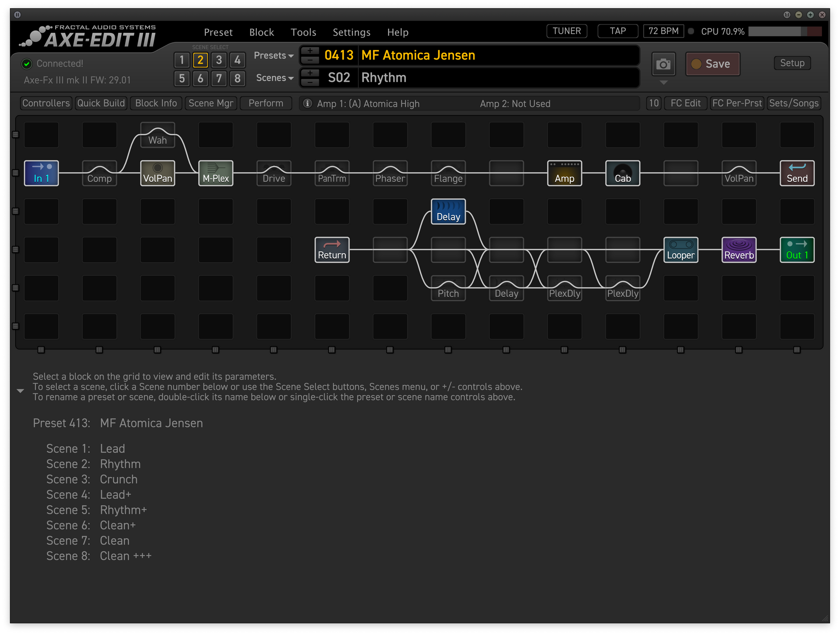Click the CPU usage meter bar
The image size is (840, 635).
pyautogui.click(x=784, y=31)
